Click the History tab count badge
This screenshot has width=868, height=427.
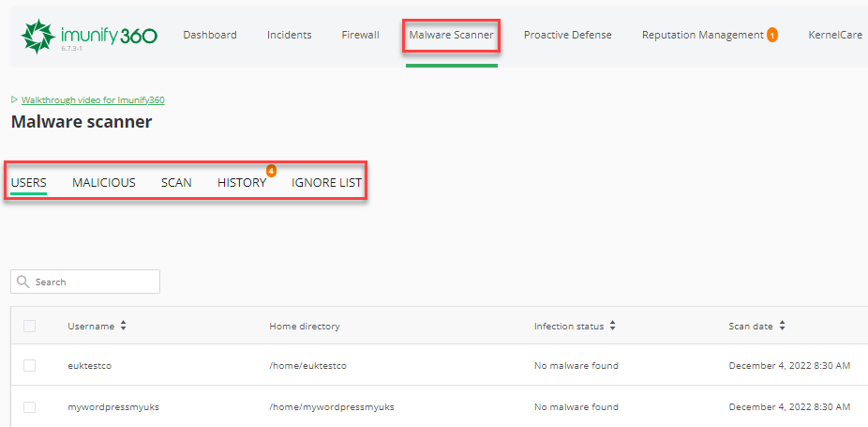(271, 171)
